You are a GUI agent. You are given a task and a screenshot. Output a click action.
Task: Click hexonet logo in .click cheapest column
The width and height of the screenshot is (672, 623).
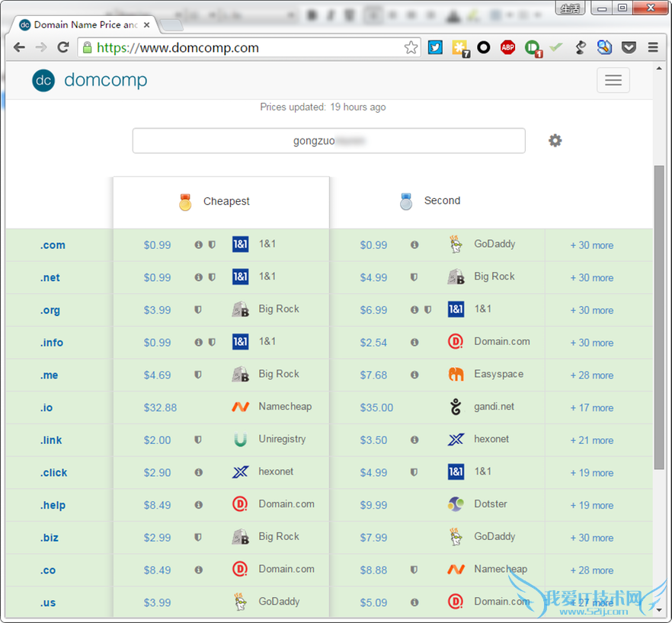pos(241,471)
